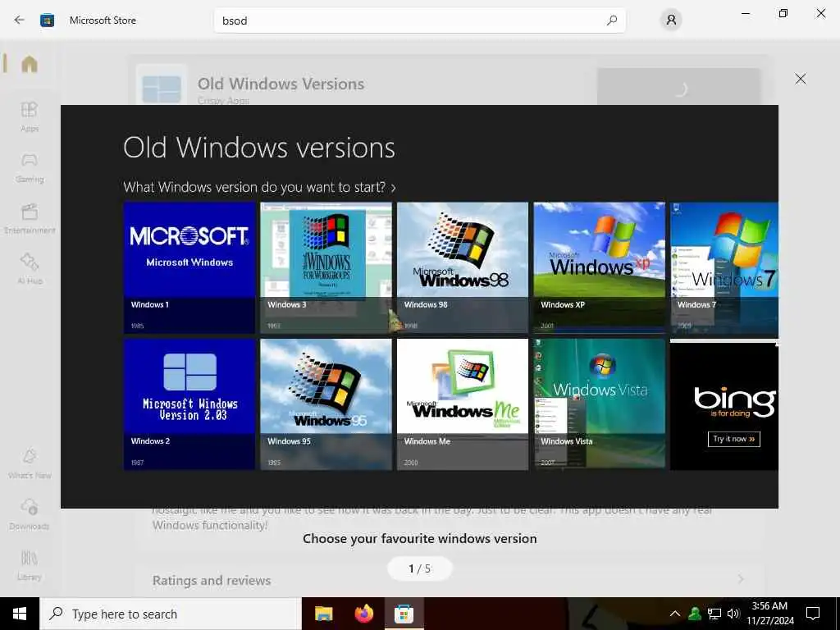Viewport: 840px width, 630px height.
Task: Launch Firefox from the taskbar
Action: pos(363,614)
